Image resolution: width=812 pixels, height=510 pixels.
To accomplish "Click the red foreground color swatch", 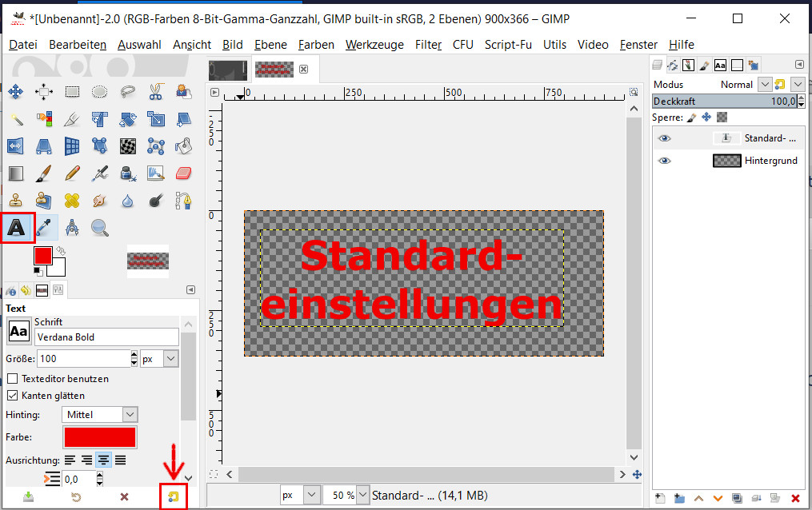I will [43, 256].
